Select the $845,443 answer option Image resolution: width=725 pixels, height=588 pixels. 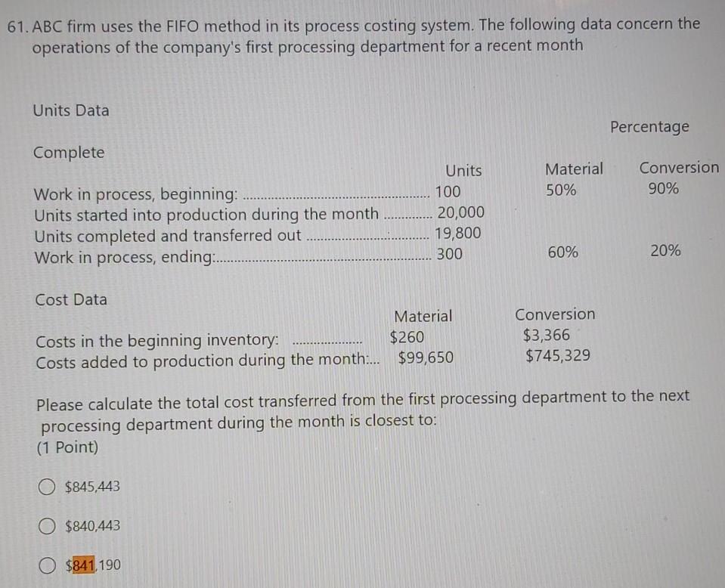(x=47, y=487)
